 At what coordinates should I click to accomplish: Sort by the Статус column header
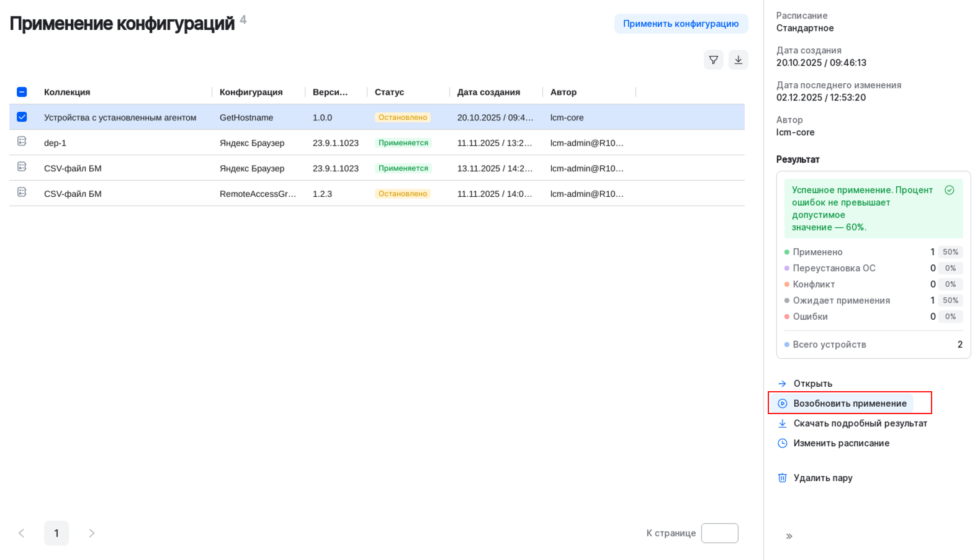click(x=389, y=92)
